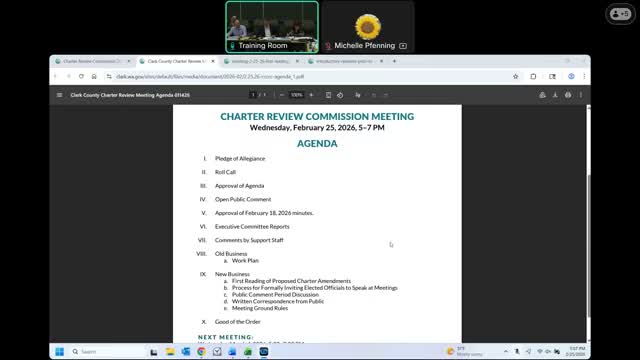Switch to the Clark County Charter Review tab

point(176,61)
